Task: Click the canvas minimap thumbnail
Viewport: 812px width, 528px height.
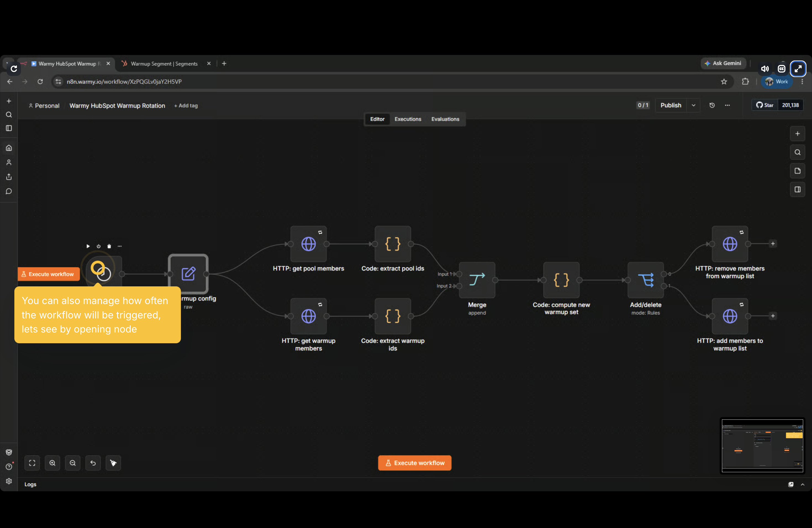Action: point(762,446)
